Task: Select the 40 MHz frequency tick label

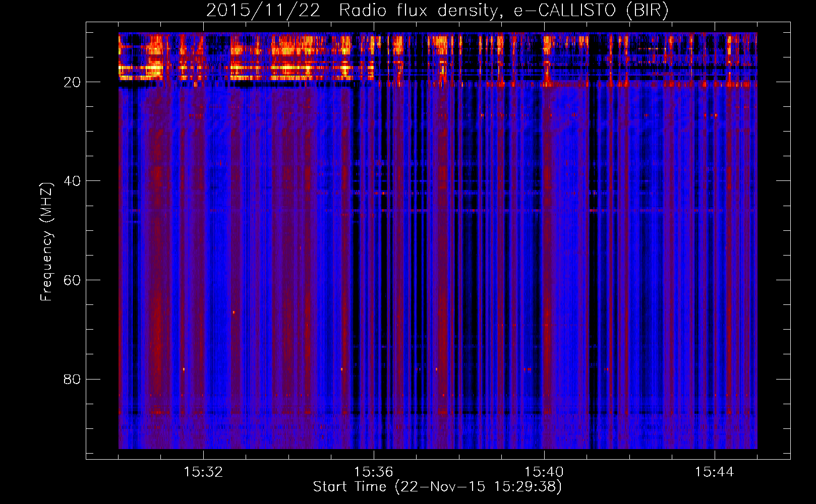Action: pyautogui.click(x=72, y=181)
